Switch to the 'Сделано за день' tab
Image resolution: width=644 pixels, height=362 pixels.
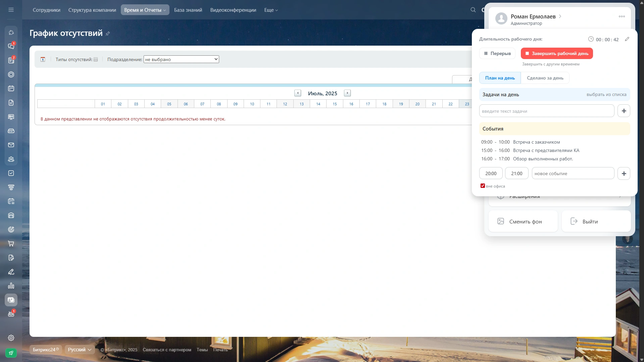tap(545, 78)
